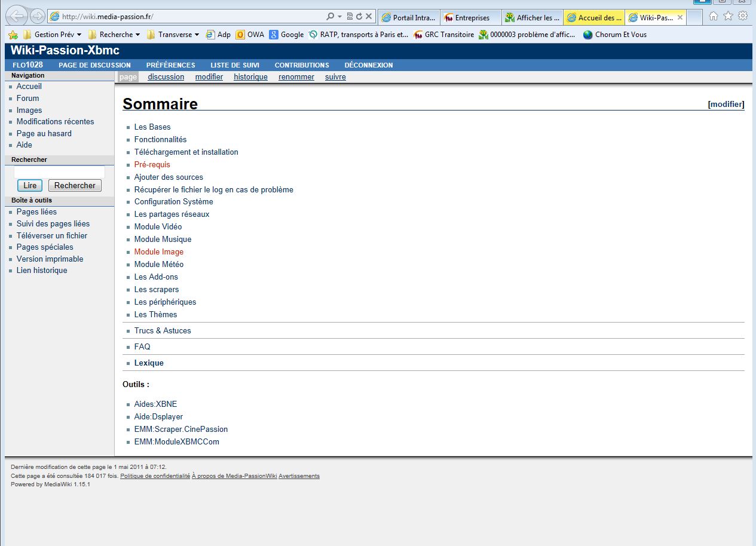Click the FLO1028 user link

(27, 65)
